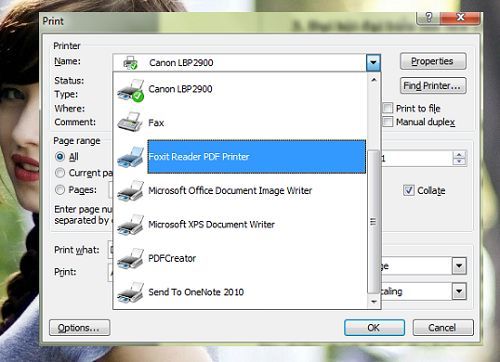The width and height of the screenshot is (500, 362).
Task: Select PDFCreator from the list
Action: pos(241,258)
